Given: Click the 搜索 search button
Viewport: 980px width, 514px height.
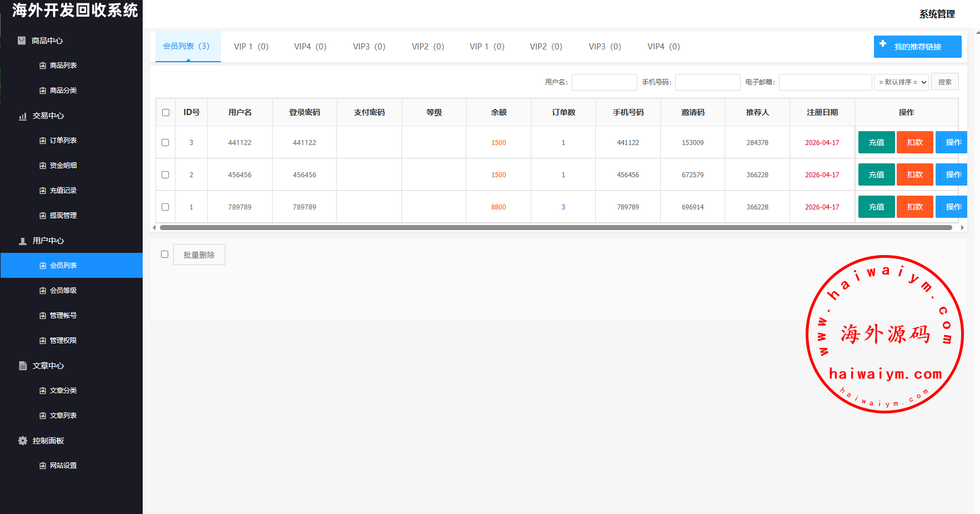Looking at the screenshot, I should click(944, 82).
